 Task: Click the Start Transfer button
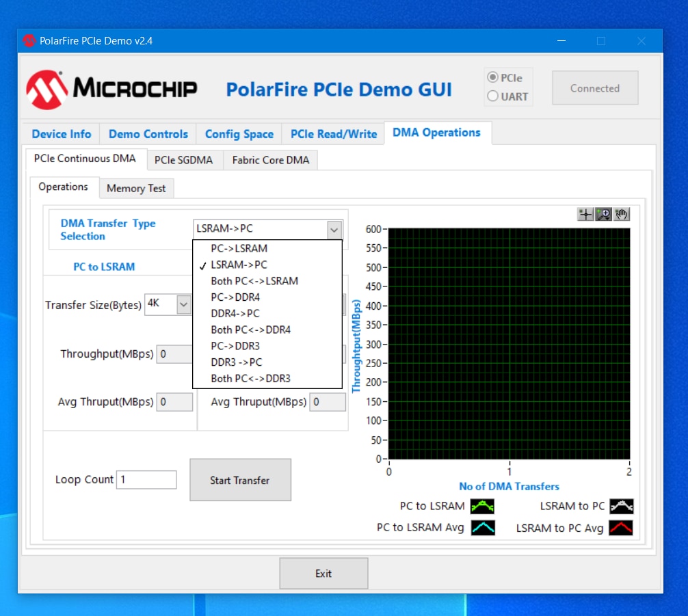pyautogui.click(x=240, y=480)
